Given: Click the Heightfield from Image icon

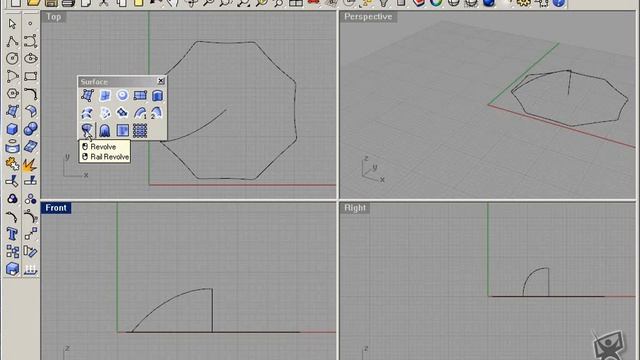Looking at the screenshot, I should (x=122, y=131).
